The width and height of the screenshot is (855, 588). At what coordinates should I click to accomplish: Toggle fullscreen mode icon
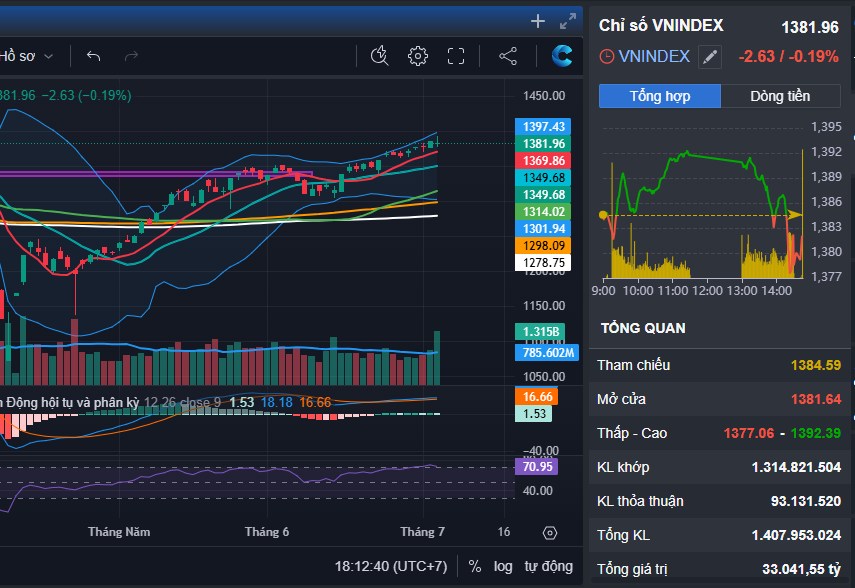pyautogui.click(x=456, y=56)
